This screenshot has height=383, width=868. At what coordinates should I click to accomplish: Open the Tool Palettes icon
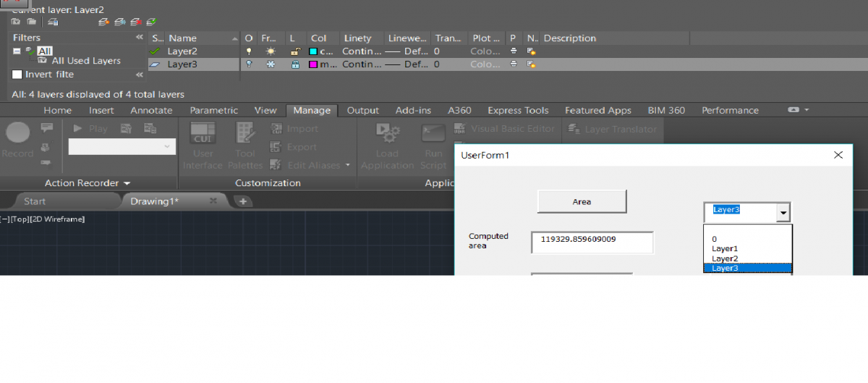click(x=244, y=135)
